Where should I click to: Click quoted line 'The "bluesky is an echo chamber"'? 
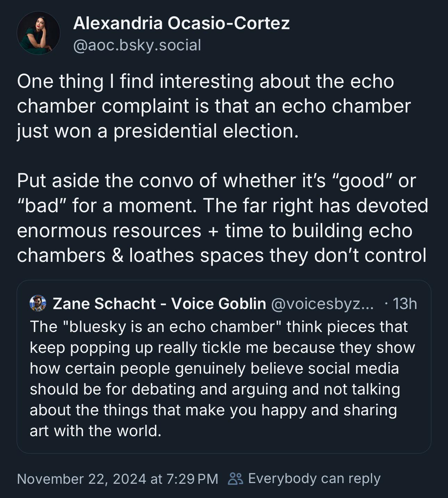pyautogui.click(x=219, y=327)
